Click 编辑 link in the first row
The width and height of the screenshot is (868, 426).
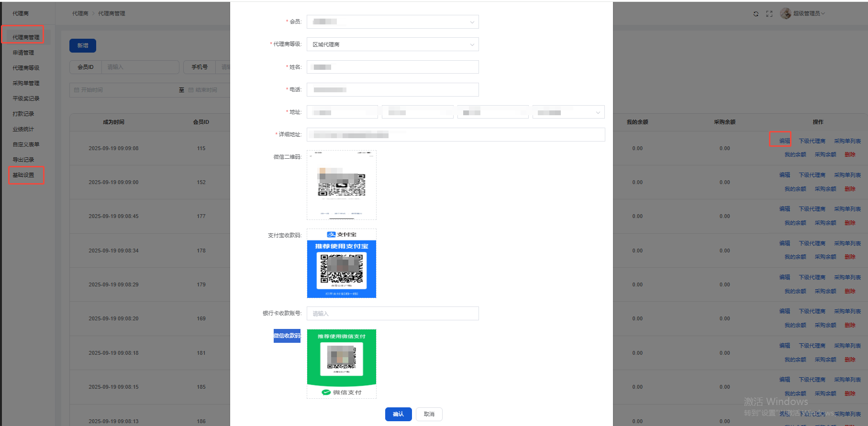(784, 141)
